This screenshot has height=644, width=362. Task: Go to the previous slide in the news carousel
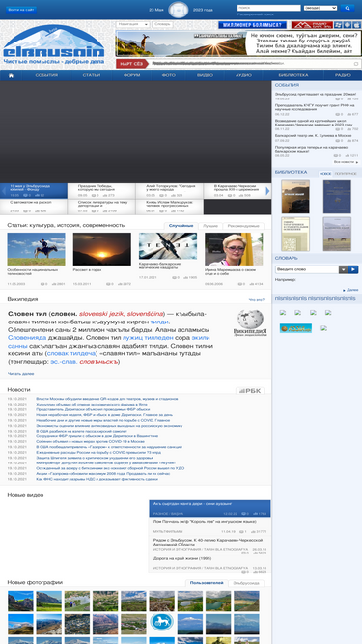point(4,191)
